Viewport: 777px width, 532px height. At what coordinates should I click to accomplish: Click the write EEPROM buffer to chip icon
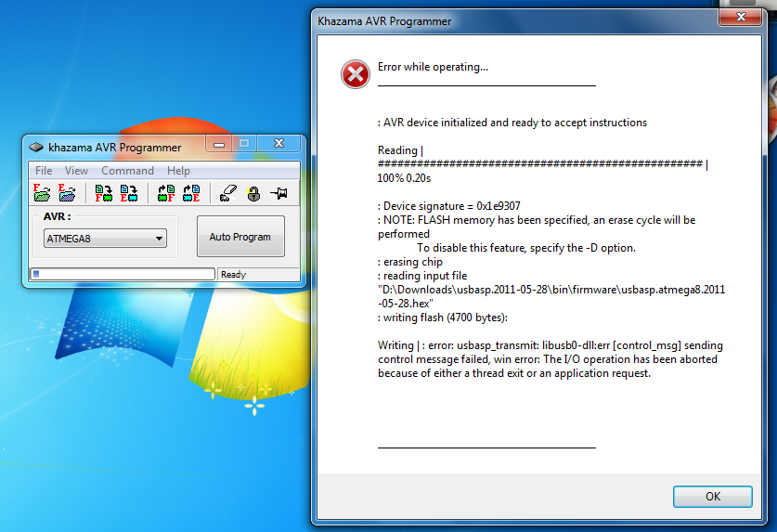129,193
